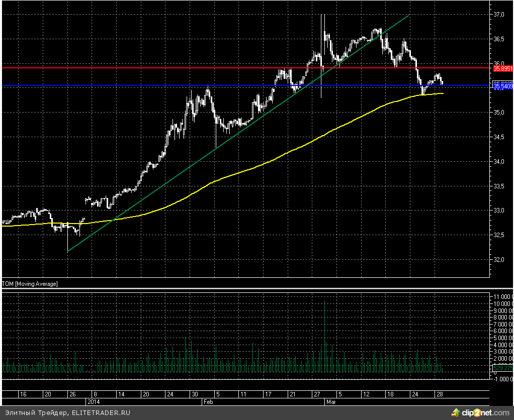Click the date label 16 on time axis
The image size is (514, 420).
click(23, 394)
